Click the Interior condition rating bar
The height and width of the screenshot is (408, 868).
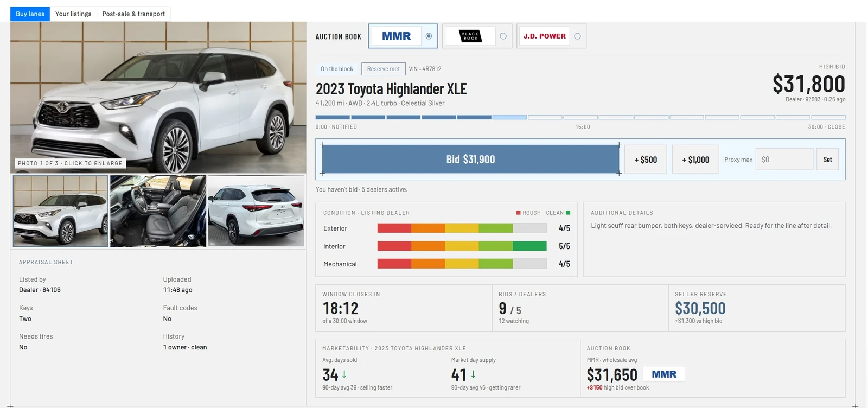(462, 246)
